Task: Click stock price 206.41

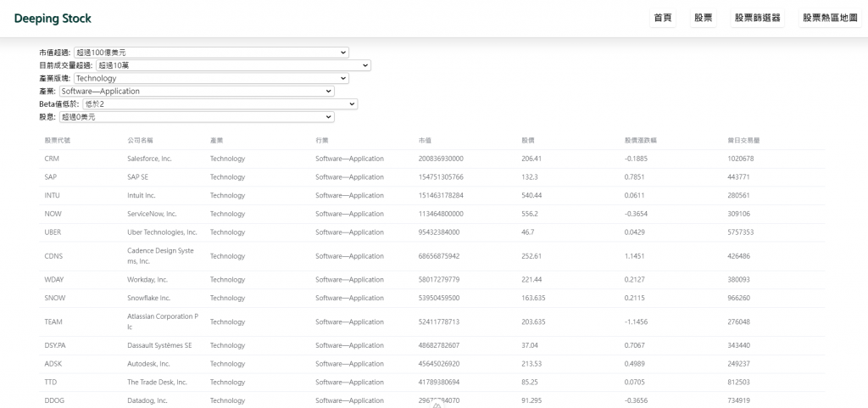Action: [531, 159]
